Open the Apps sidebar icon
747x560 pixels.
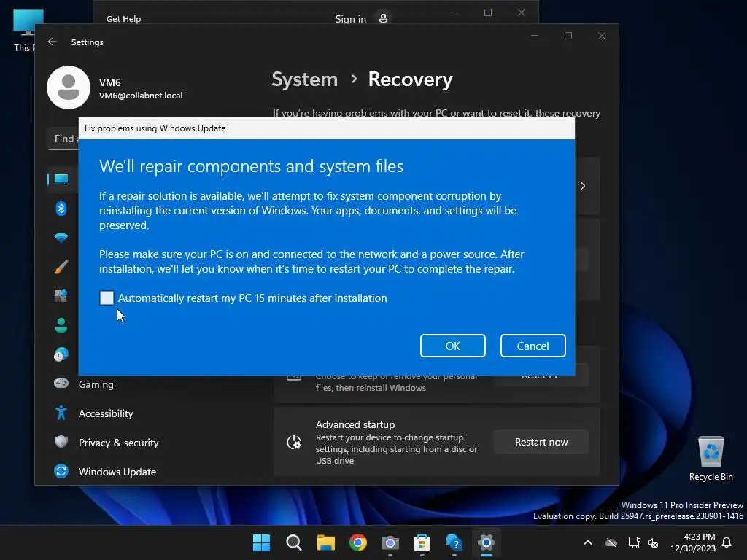61,296
